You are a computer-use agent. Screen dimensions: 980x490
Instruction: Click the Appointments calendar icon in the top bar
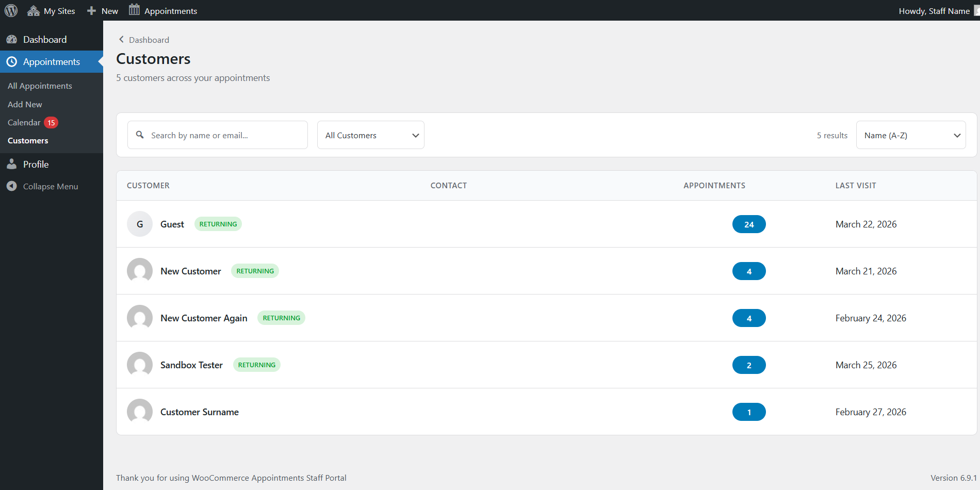pos(134,9)
